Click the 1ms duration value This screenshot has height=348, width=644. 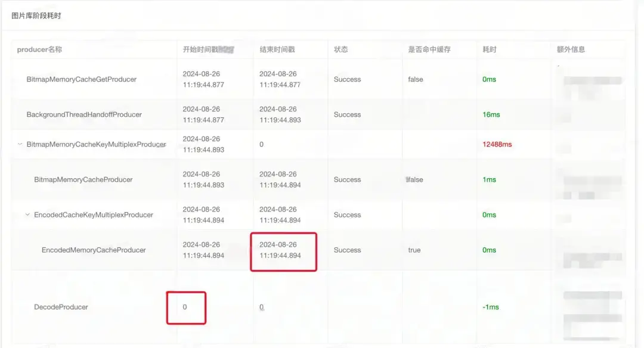489,179
